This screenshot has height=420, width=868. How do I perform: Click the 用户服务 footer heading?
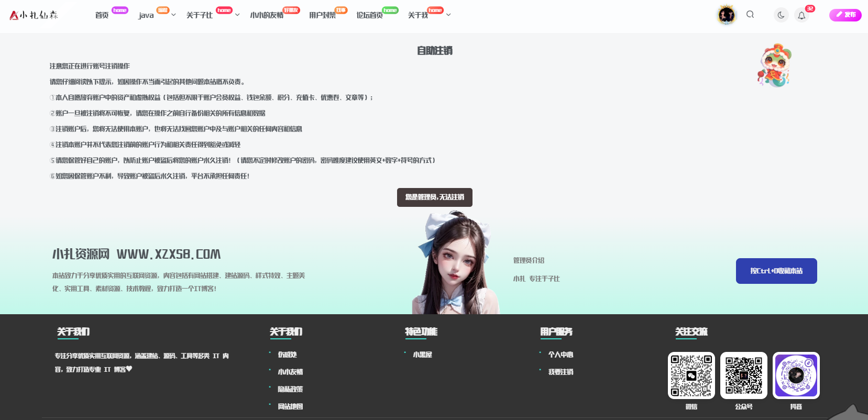(556, 331)
